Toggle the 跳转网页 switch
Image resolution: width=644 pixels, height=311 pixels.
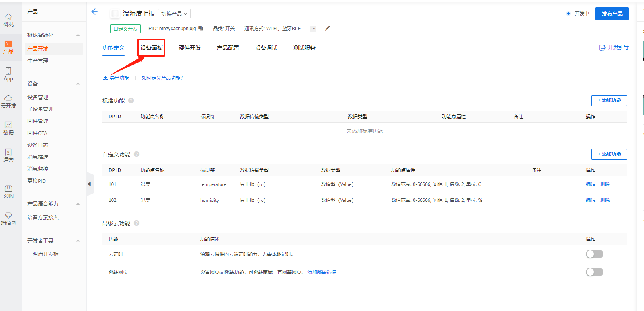(x=594, y=272)
